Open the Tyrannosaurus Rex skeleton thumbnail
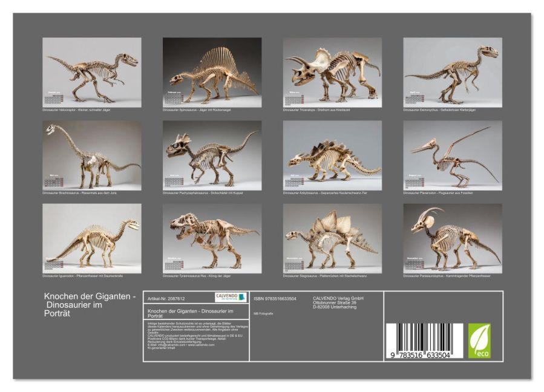This screenshot has height=392, width=544. point(212,238)
